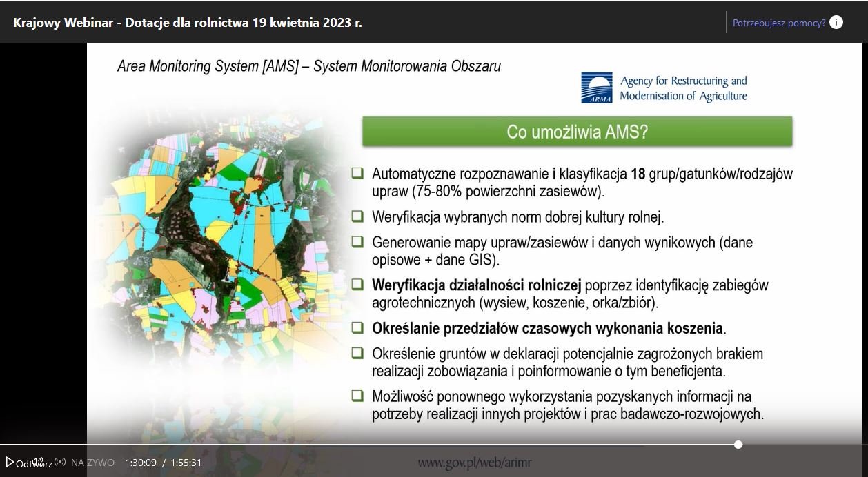Click the green 'Co umożliwia AMS?' banner
Viewport: 868px width, 477px height.
click(577, 132)
